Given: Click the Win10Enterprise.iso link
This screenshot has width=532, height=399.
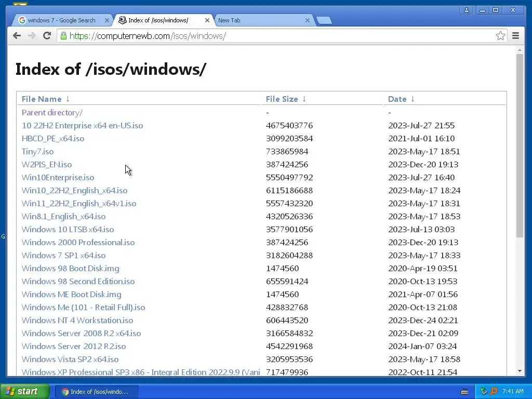Looking at the screenshot, I should pyautogui.click(x=58, y=178).
